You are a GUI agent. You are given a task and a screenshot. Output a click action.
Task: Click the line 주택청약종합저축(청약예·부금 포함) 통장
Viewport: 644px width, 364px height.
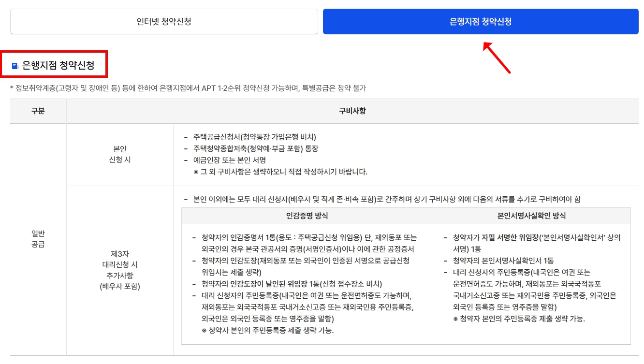click(256, 148)
